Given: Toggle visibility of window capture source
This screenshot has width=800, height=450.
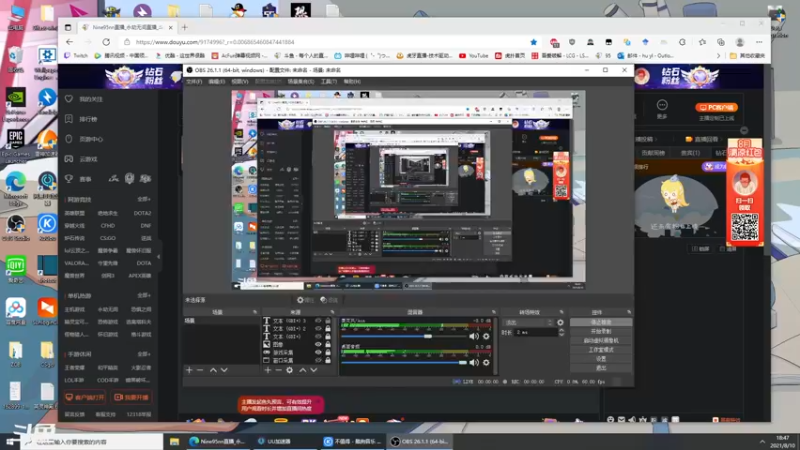Looking at the screenshot, I should click(318, 360).
